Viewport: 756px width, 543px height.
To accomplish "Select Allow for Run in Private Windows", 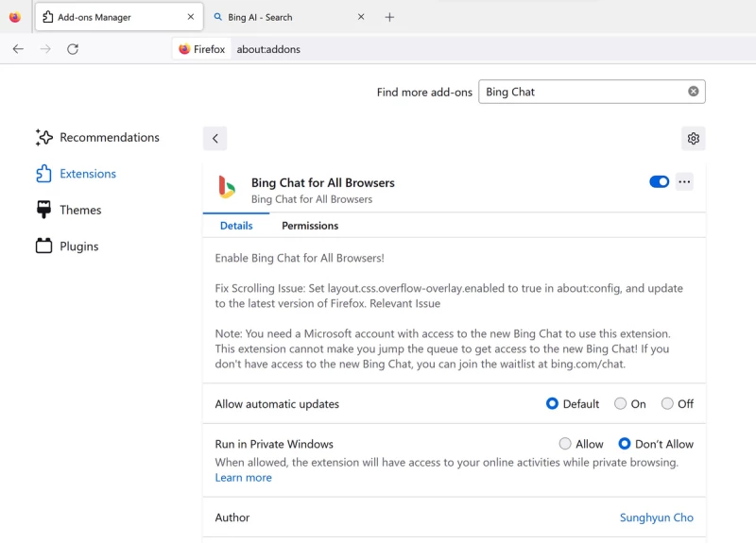I will tap(565, 444).
